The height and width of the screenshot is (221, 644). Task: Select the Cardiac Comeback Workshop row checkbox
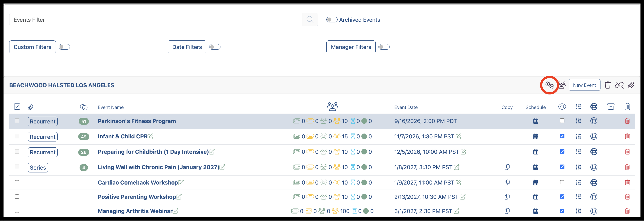point(17,182)
